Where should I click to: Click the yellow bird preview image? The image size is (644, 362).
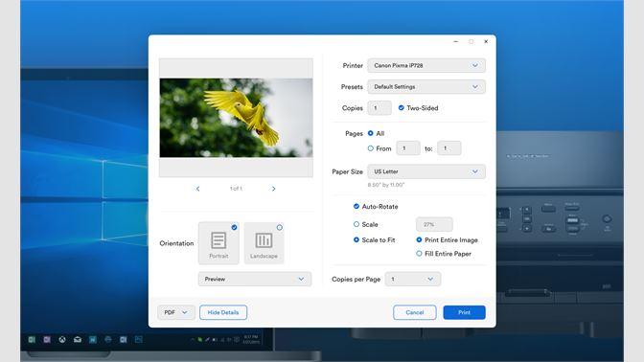[x=236, y=118]
